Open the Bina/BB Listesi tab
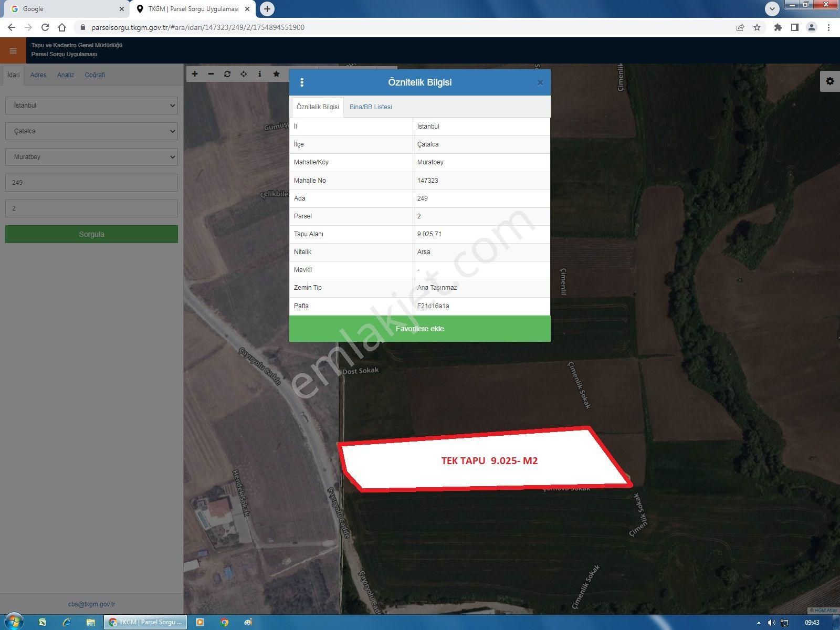Viewport: 840px width, 630px height. click(371, 107)
